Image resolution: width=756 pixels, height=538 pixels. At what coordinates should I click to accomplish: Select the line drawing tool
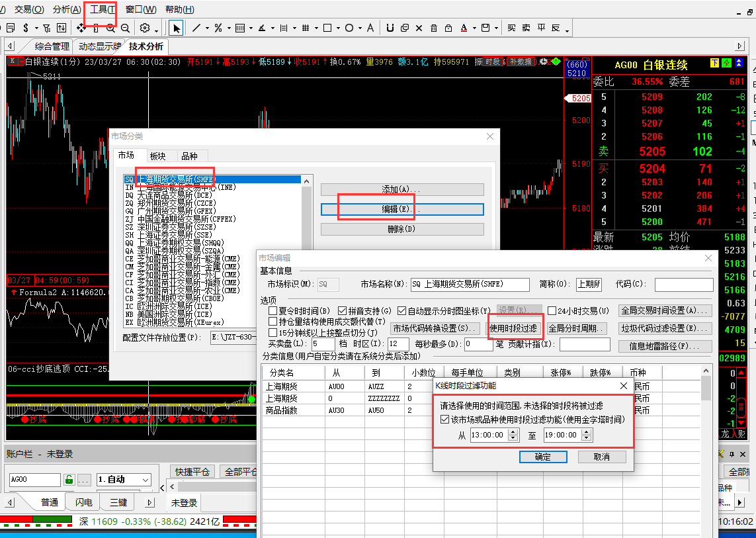(x=196, y=28)
